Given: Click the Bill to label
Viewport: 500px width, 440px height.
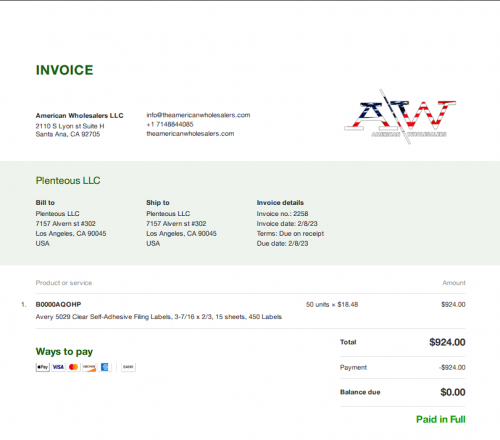Looking at the screenshot, I should point(45,203).
